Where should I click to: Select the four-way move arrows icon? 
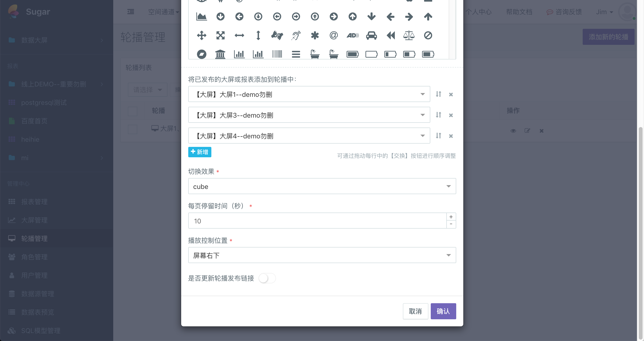coord(201,35)
